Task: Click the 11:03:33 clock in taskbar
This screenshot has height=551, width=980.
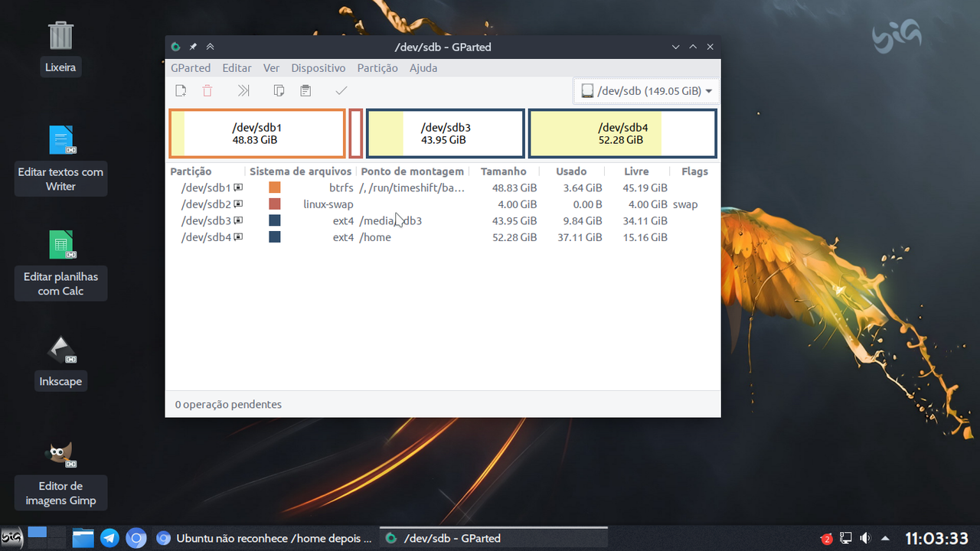Action: 937,538
